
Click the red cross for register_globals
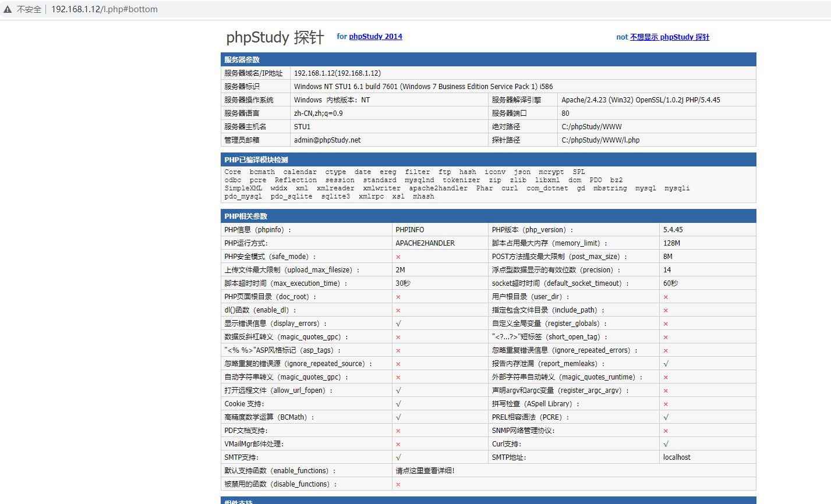point(666,324)
